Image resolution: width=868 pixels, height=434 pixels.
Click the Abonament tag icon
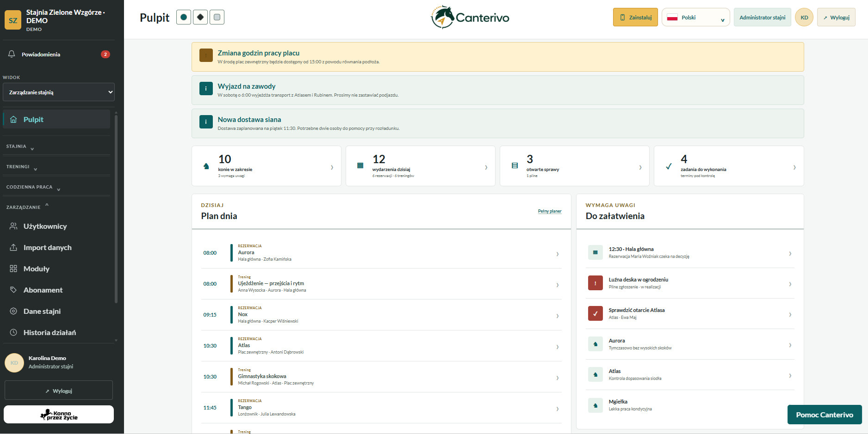(x=13, y=290)
